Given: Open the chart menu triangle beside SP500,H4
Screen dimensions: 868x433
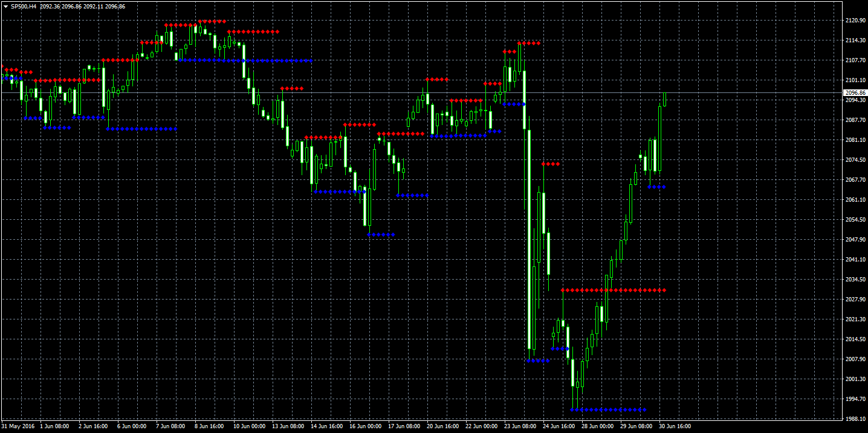Looking at the screenshot, I should (5, 6).
